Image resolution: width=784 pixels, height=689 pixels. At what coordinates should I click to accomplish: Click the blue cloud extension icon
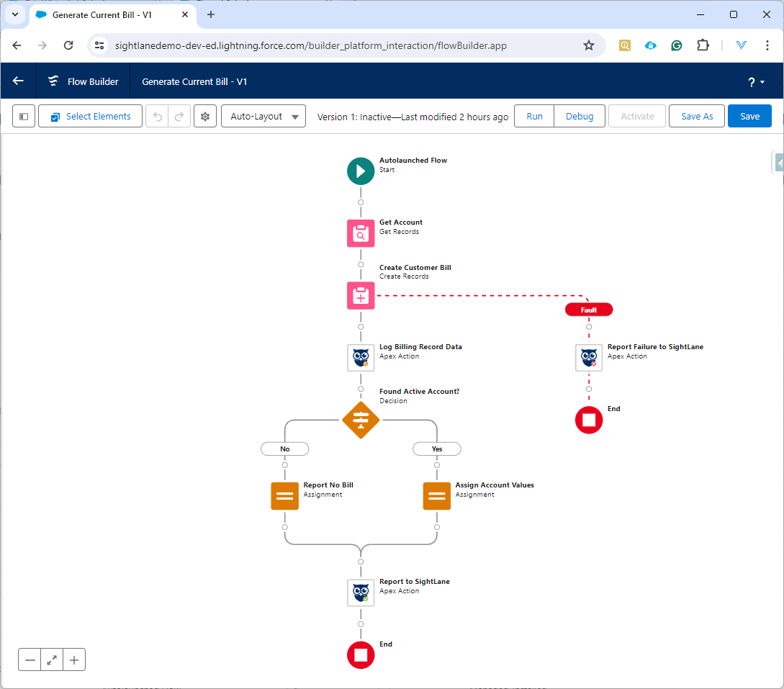tap(651, 45)
